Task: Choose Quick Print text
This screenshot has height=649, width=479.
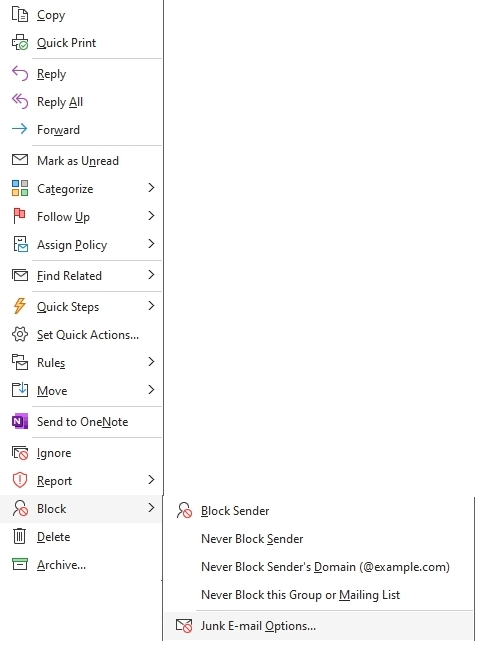Action: pyautogui.click(x=66, y=43)
